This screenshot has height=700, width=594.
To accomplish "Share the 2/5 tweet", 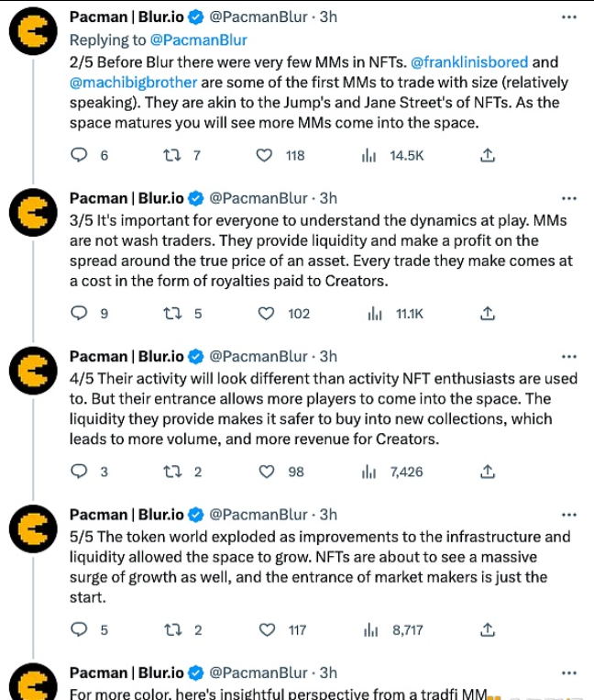I will (489, 155).
